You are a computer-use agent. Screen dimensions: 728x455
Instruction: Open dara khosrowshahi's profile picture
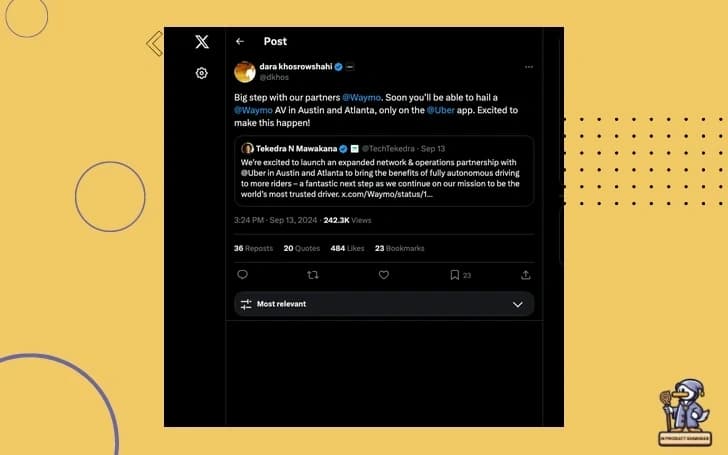[244, 71]
